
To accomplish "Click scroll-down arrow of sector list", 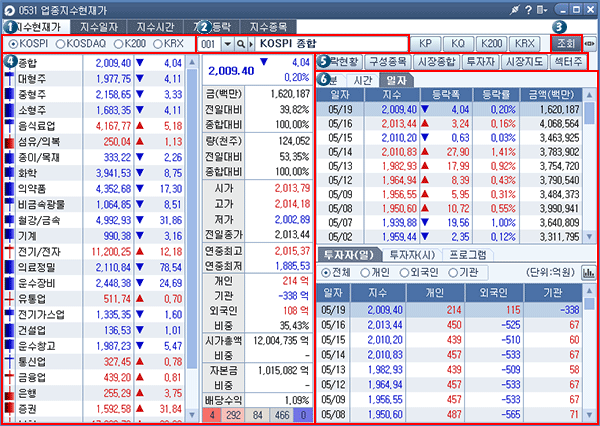I will coord(192,415).
